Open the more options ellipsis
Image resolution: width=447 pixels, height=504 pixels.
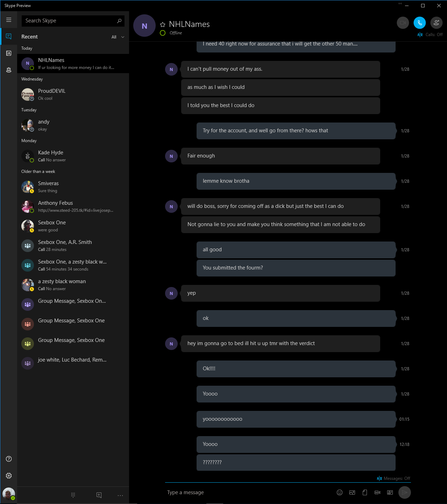coord(120,495)
